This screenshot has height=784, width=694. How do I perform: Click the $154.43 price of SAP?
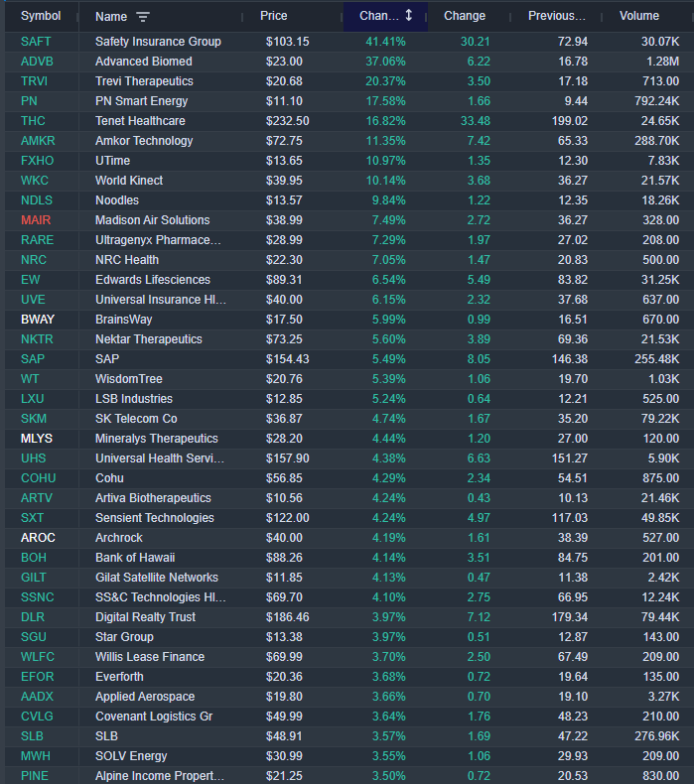(x=287, y=359)
